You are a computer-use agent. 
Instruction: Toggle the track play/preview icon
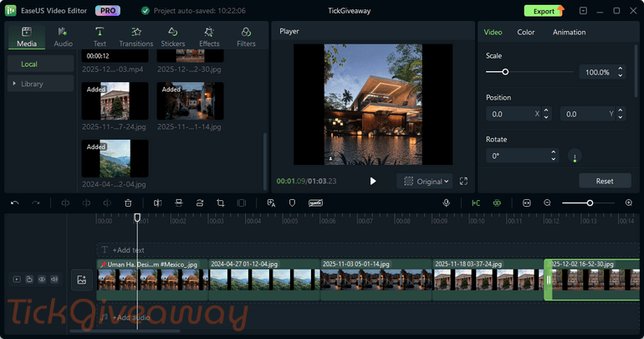coord(17,280)
